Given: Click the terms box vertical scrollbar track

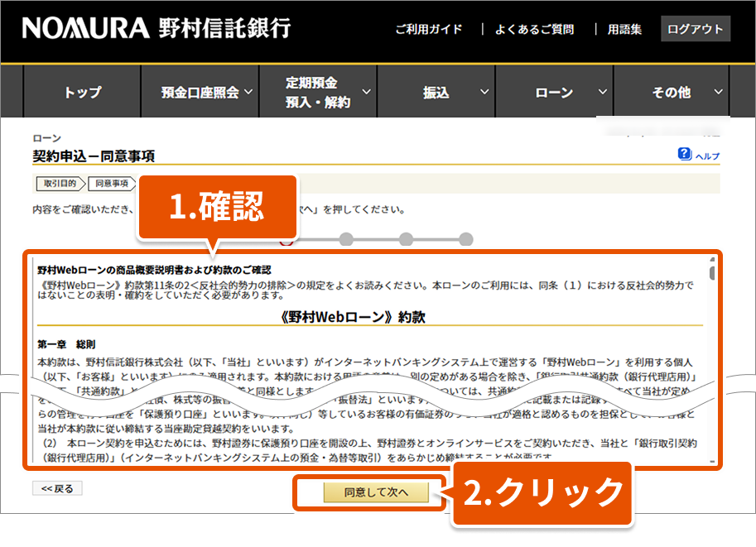Looking at the screenshot, I should (712, 364).
